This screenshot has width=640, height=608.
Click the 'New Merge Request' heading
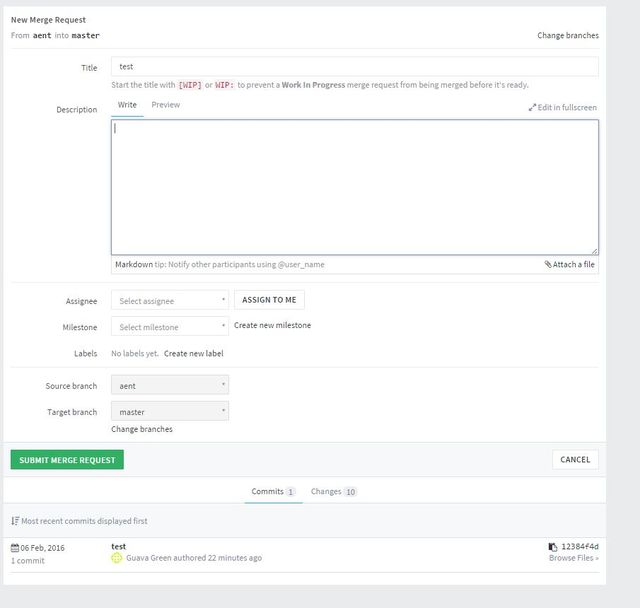48,20
